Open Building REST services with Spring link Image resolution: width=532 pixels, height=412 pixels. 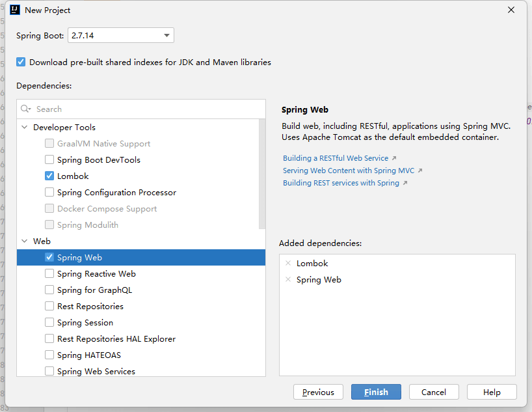coord(341,183)
